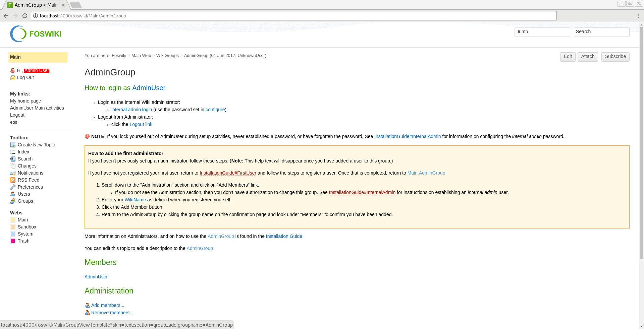Click the Remove members icon
Screen dimensions: 644x329
click(87, 313)
